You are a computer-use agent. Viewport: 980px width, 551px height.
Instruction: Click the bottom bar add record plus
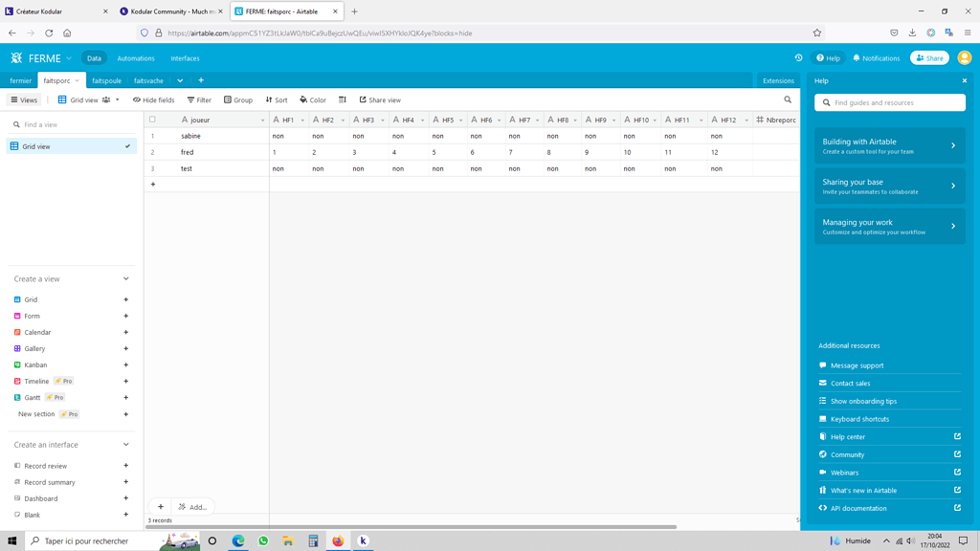click(x=161, y=507)
